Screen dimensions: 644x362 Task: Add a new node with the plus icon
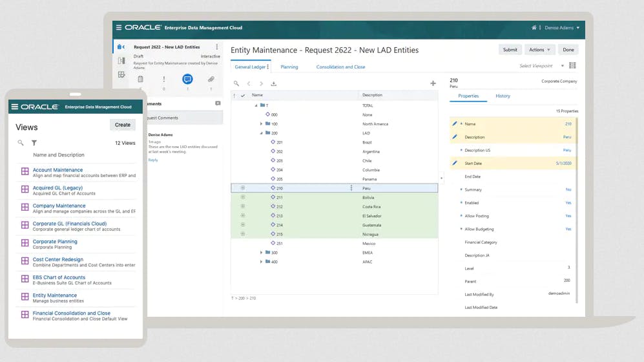tap(433, 83)
